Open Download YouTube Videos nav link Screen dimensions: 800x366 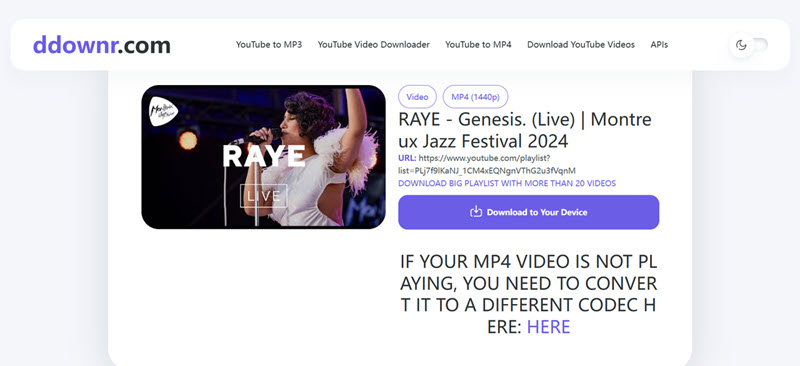(581, 45)
